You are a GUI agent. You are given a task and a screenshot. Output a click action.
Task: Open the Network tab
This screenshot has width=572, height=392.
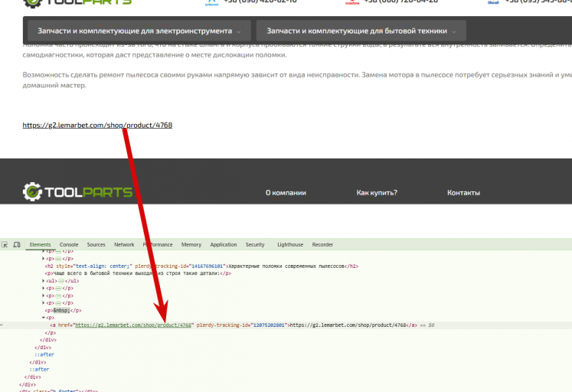coord(124,245)
